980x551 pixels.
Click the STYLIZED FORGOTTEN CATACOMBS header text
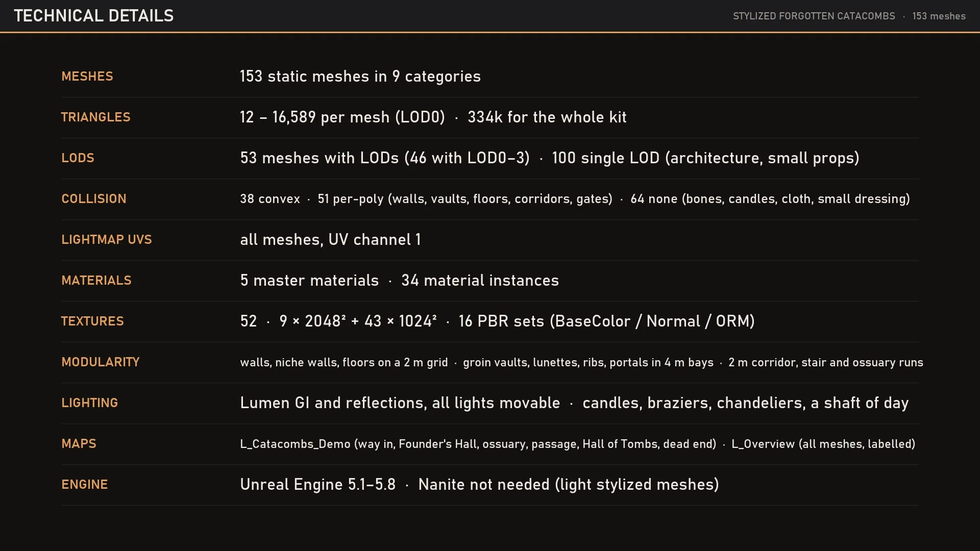point(814,16)
